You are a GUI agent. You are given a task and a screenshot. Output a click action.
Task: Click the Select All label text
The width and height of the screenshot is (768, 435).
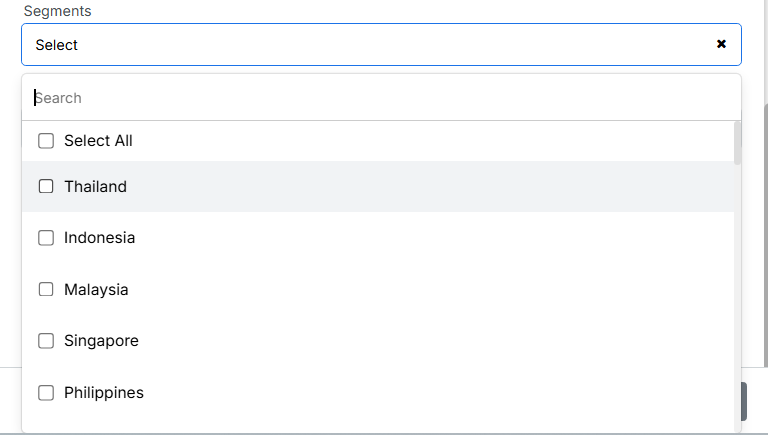98,141
